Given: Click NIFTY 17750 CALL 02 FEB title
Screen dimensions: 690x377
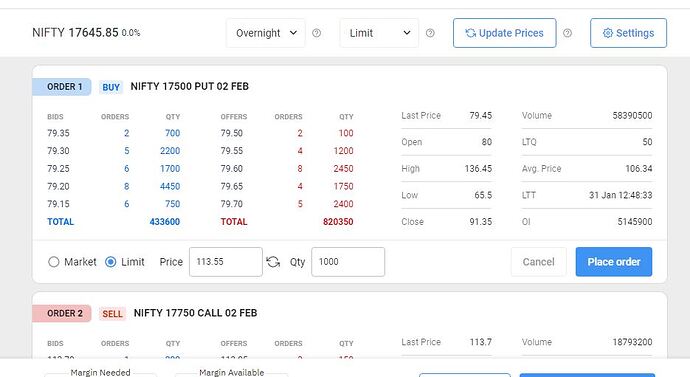Looking at the screenshot, I should coord(195,313).
